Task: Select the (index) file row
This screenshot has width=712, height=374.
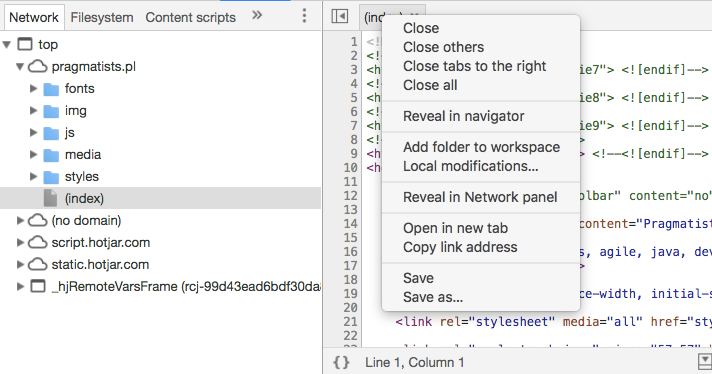Action: 161,198
